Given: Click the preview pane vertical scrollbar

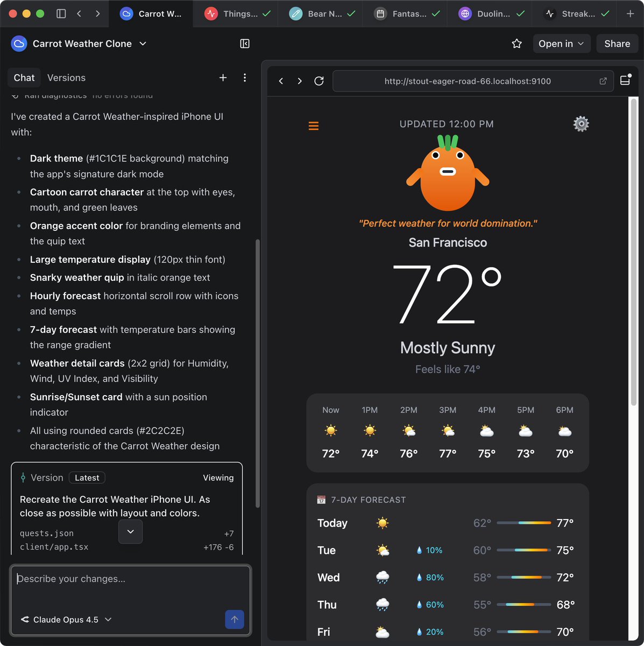Looking at the screenshot, I should [x=633, y=251].
